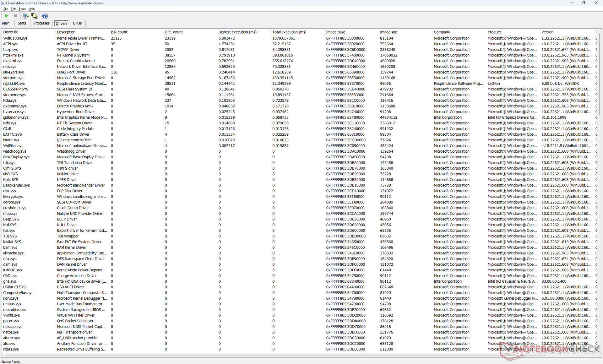Minimize the LatencyMon window
This screenshot has width=603, height=364.
572,3
